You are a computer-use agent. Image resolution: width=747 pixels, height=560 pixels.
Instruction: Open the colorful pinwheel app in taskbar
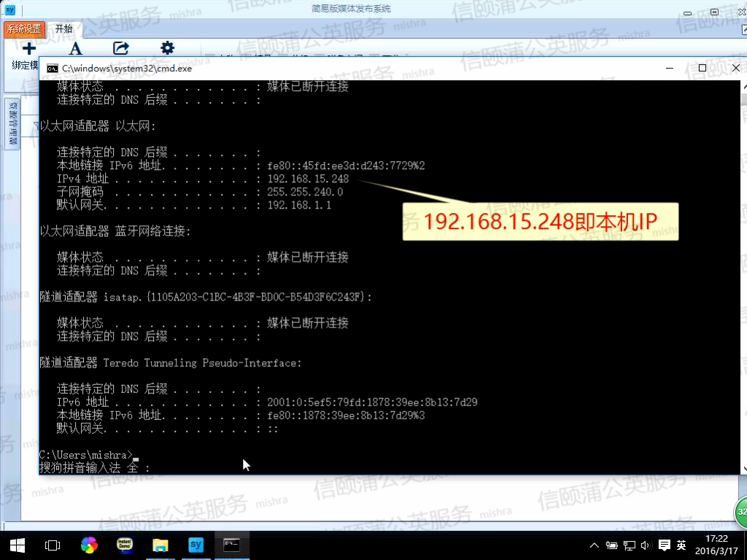88,545
